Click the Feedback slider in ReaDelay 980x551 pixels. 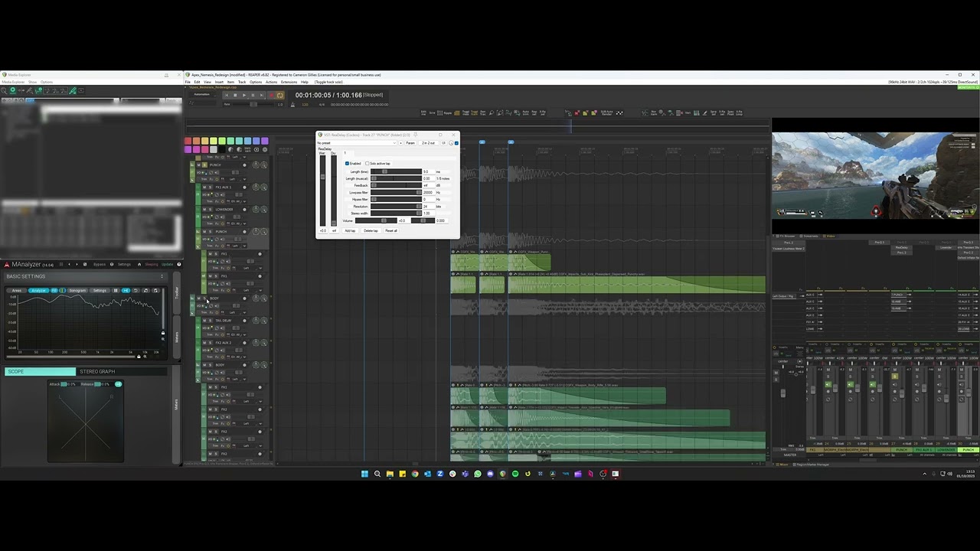click(396, 185)
